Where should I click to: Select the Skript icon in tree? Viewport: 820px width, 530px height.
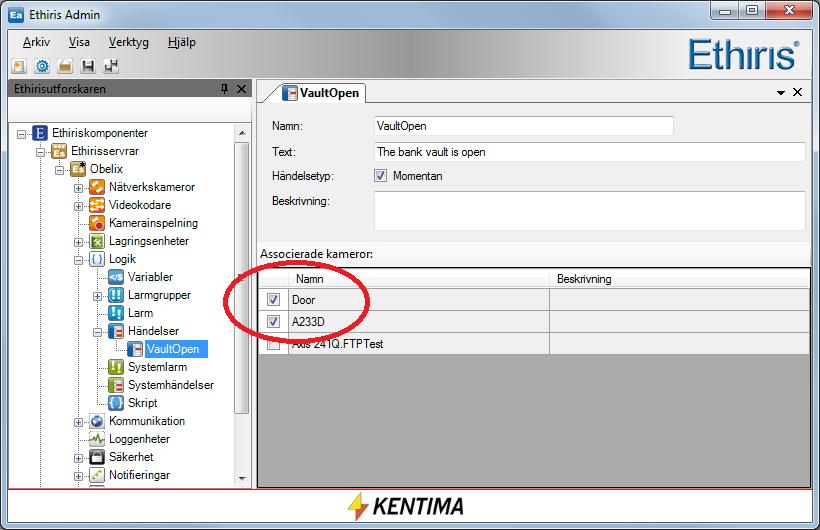click(116, 403)
